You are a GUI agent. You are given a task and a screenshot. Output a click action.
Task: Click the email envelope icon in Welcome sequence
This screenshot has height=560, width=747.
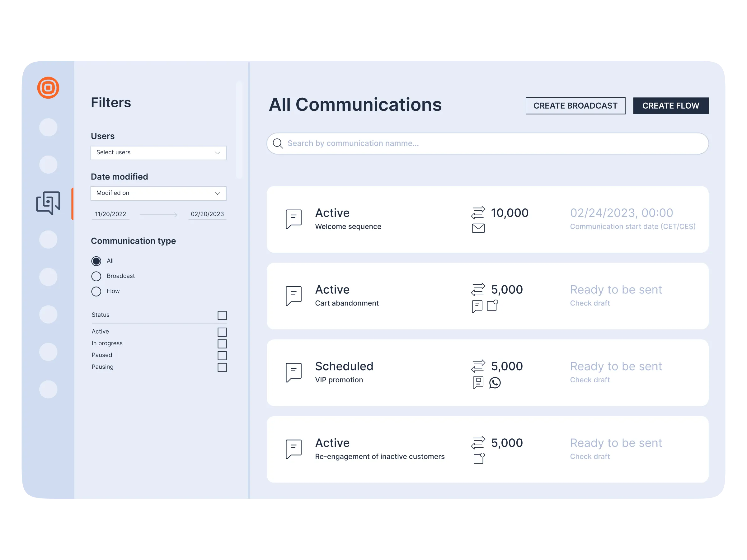[478, 228]
